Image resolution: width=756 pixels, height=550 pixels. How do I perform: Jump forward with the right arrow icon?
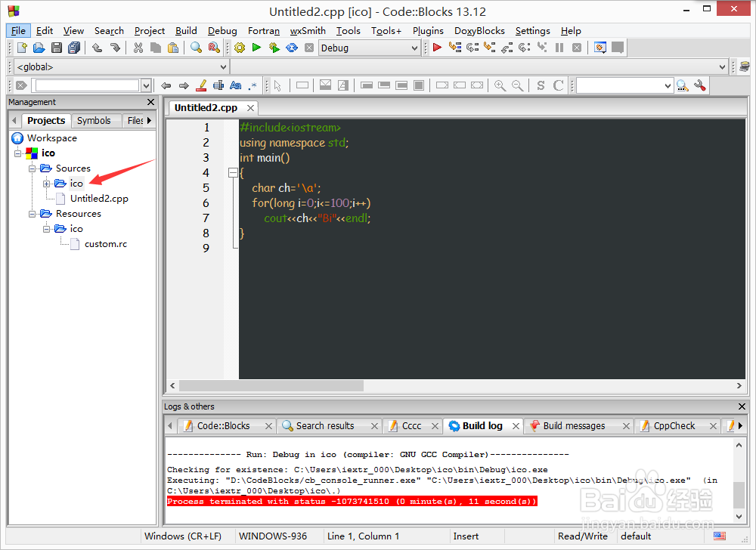point(184,85)
